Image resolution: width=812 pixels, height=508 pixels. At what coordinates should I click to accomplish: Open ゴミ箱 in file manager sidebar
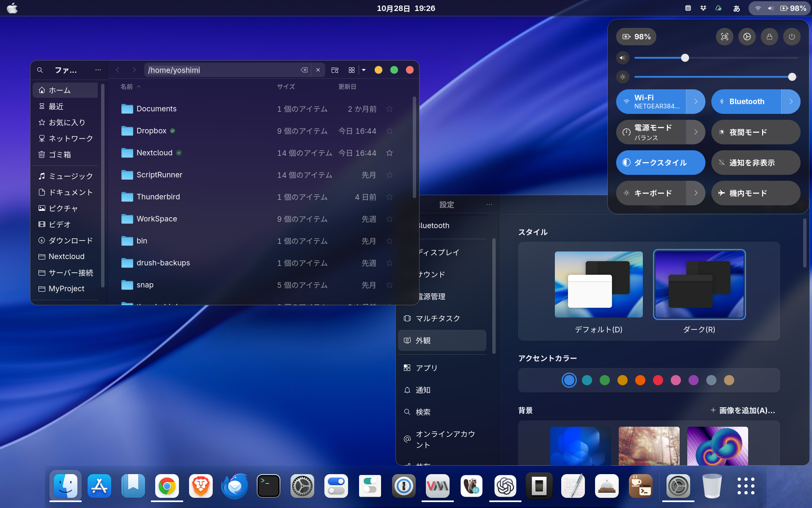66,155
